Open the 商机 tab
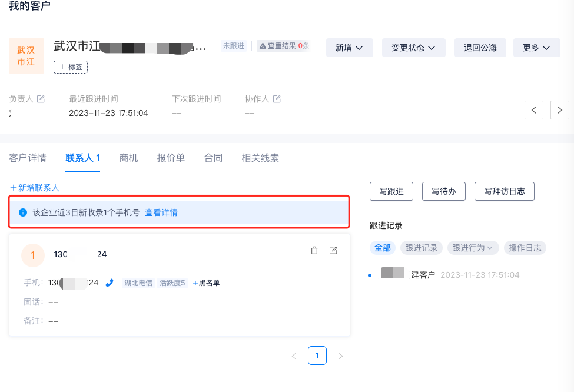 point(128,158)
